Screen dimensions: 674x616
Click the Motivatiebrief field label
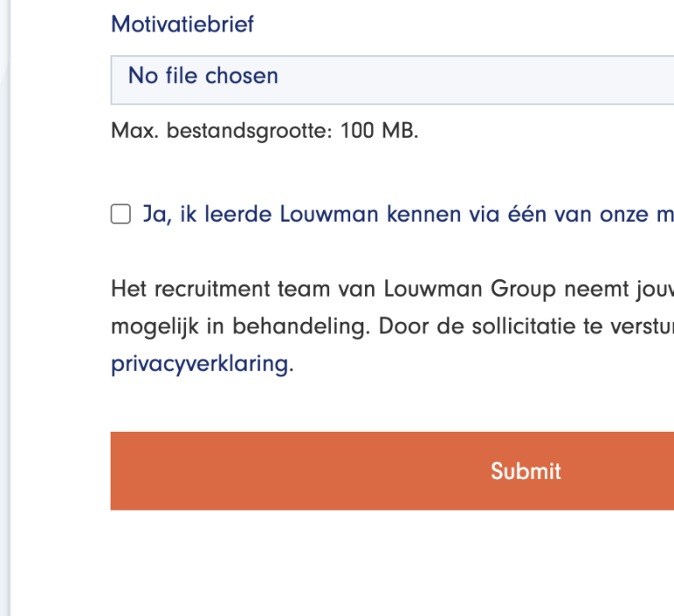click(183, 24)
